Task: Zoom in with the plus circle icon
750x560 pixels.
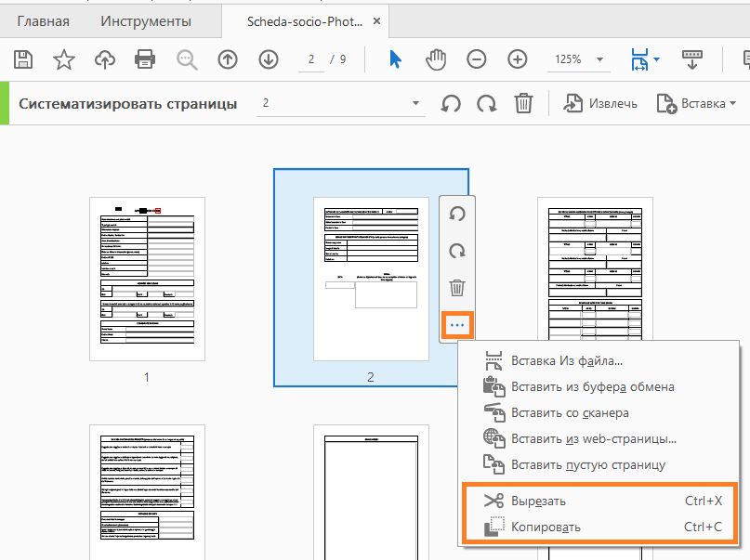Action: [x=517, y=59]
